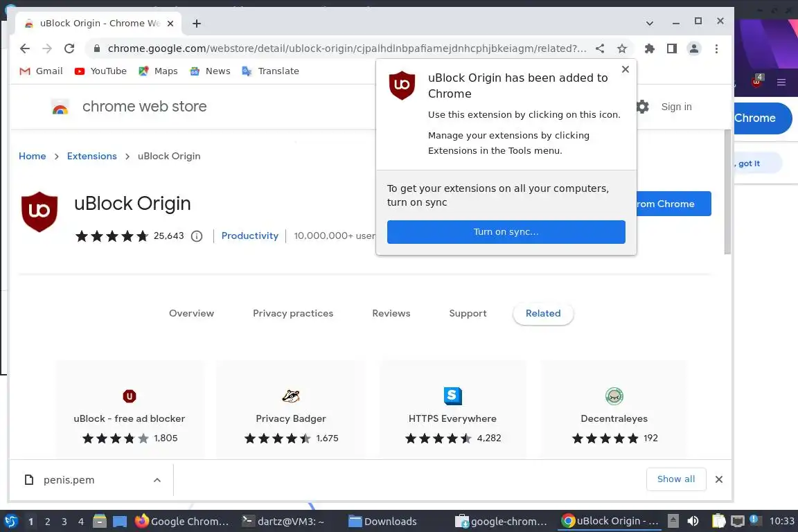Click the address bar URL
Viewport: 798px width, 532px height.
[x=346, y=48]
